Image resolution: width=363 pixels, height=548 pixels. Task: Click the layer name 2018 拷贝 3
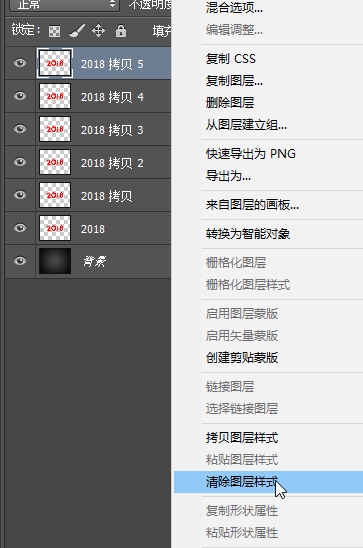(x=112, y=130)
